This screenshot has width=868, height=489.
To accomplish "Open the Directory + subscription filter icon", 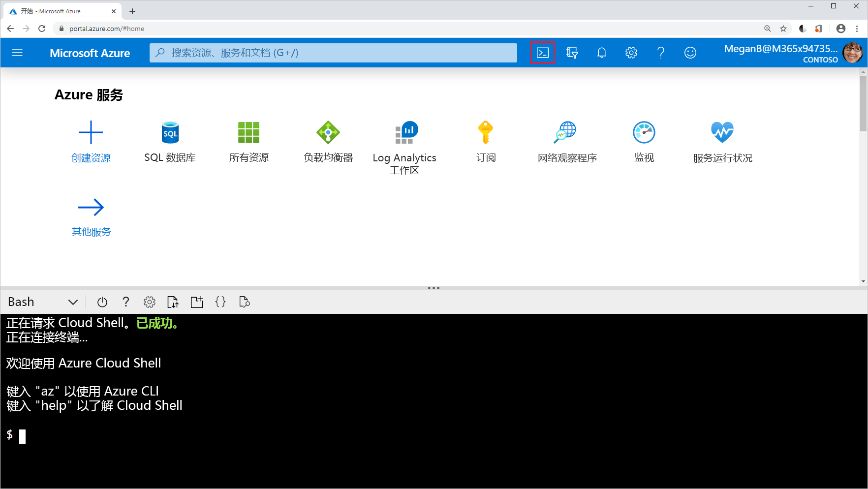I will [x=572, y=53].
